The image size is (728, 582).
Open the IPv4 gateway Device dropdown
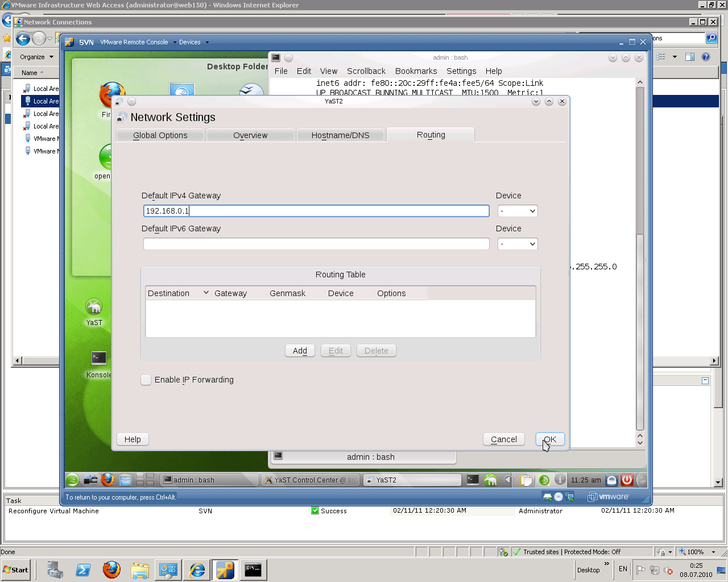[518, 211]
